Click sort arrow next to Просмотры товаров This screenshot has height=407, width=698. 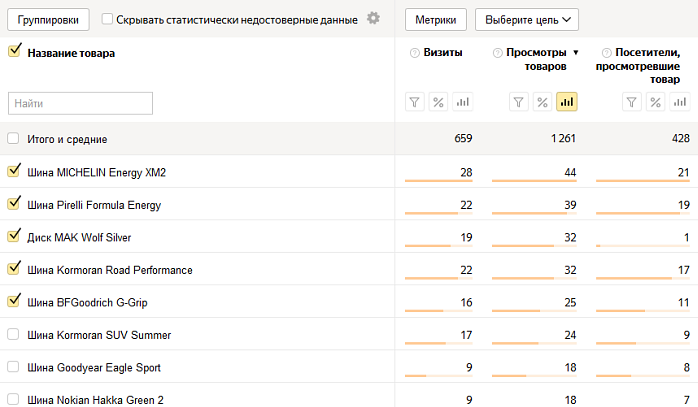(x=576, y=53)
